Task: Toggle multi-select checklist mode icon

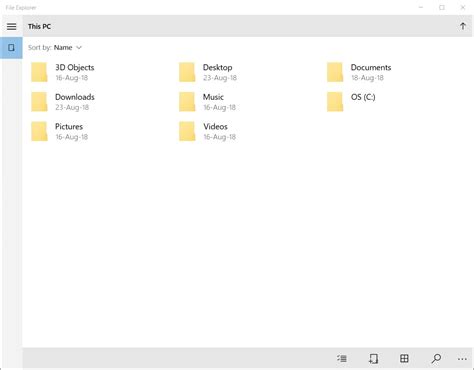Action: (342, 359)
